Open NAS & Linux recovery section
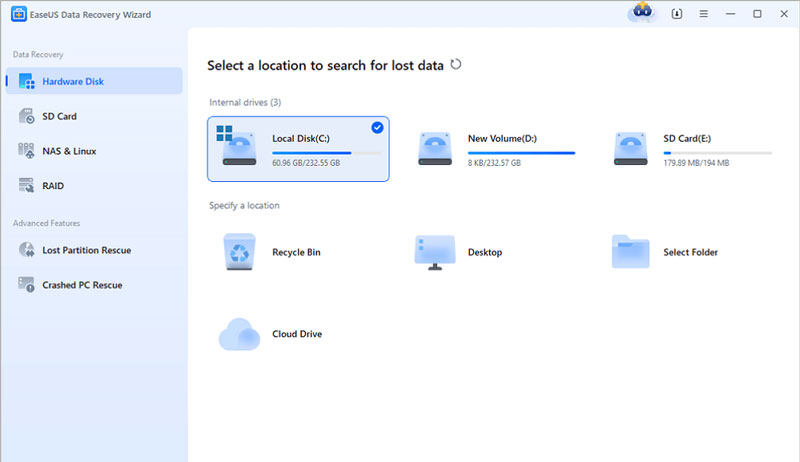The height and width of the screenshot is (462, 800). pyautogui.click(x=69, y=151)
